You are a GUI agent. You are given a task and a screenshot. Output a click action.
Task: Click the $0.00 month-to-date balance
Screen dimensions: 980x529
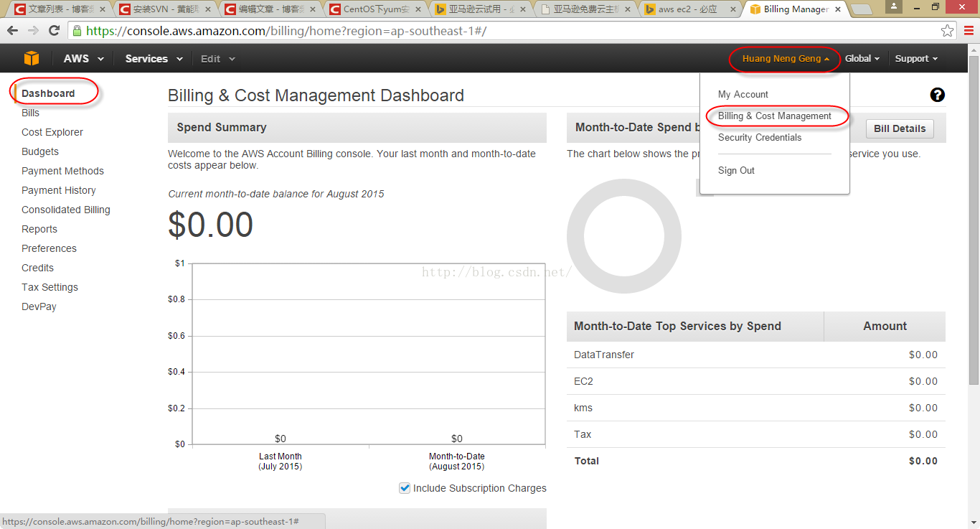pos(210,225)
